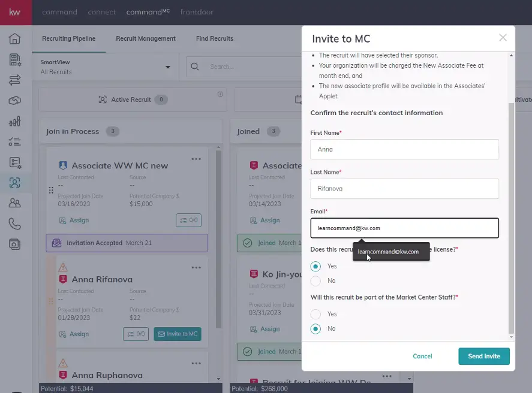
Task: Open the transfer arrows sidebar icon
Action: click(14, 80)
